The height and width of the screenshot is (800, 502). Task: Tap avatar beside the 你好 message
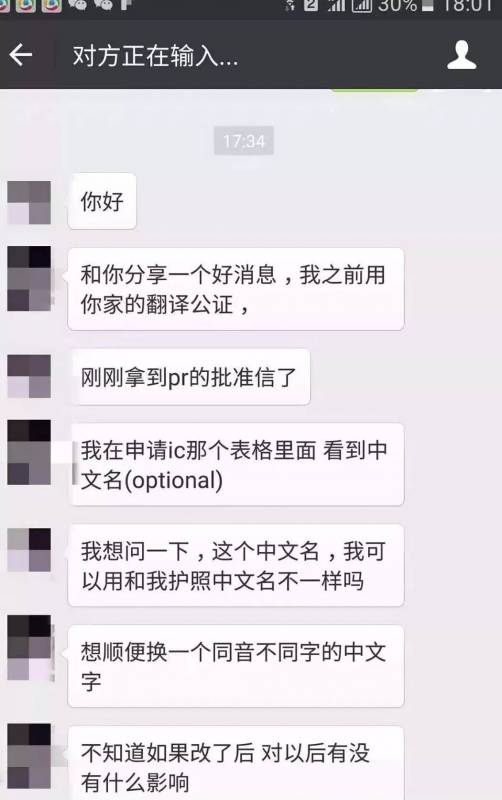click(29, 202)
